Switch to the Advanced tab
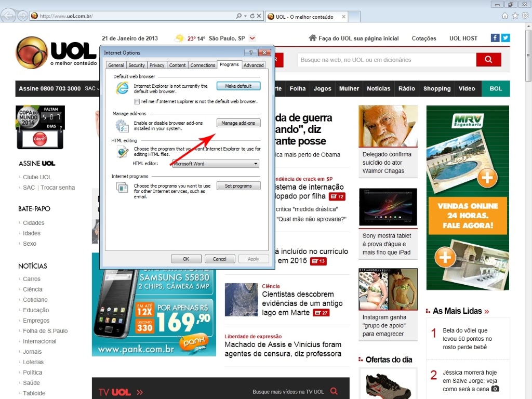The image size is (532, 399). [x=254, y=65]
